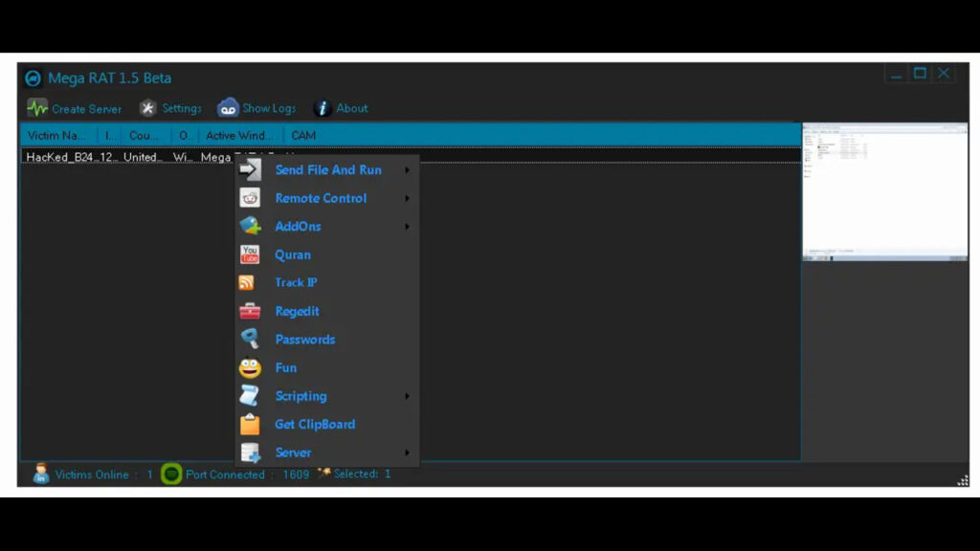The height and width of the screenshot is (551, 980).
Task: Click the Active Wind... column header
Action: 240,136
